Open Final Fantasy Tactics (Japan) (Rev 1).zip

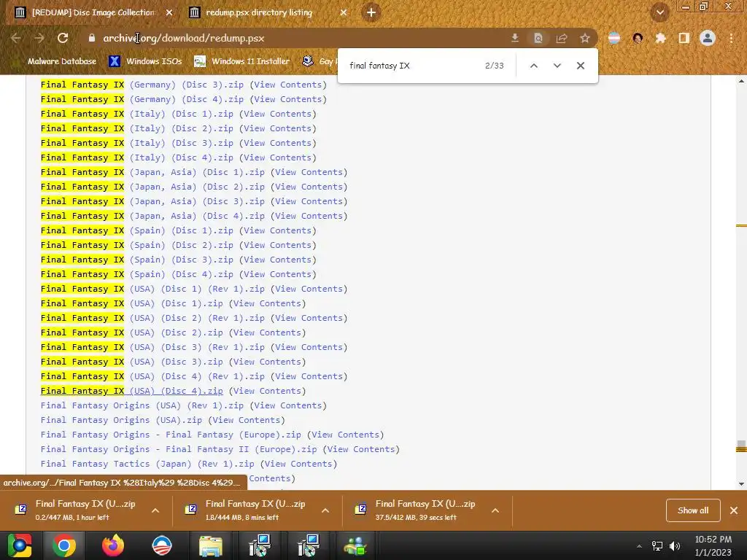click(147, 464)
